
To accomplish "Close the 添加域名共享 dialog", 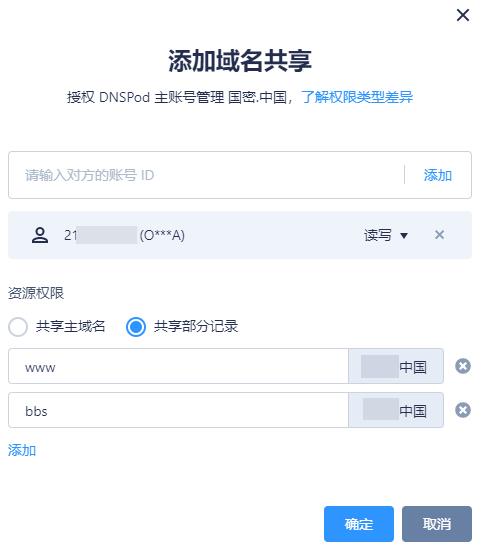I will (x=463, y=15).
